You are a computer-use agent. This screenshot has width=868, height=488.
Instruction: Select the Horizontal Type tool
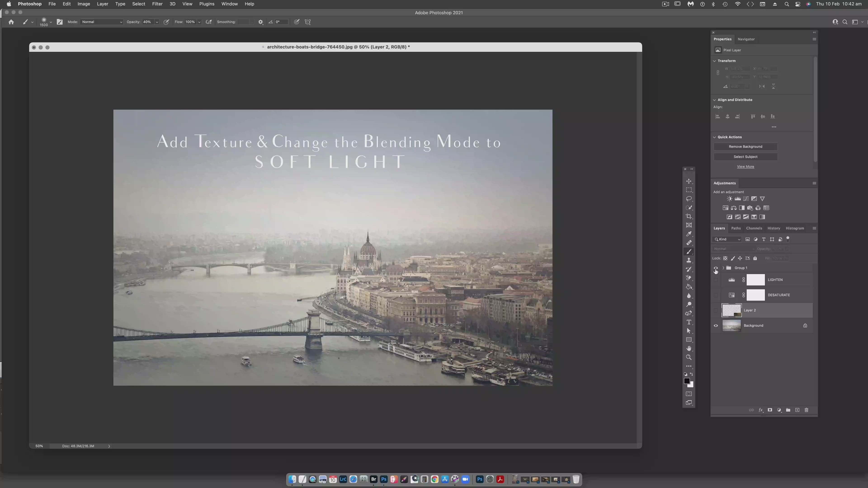[x=689, y=322]
